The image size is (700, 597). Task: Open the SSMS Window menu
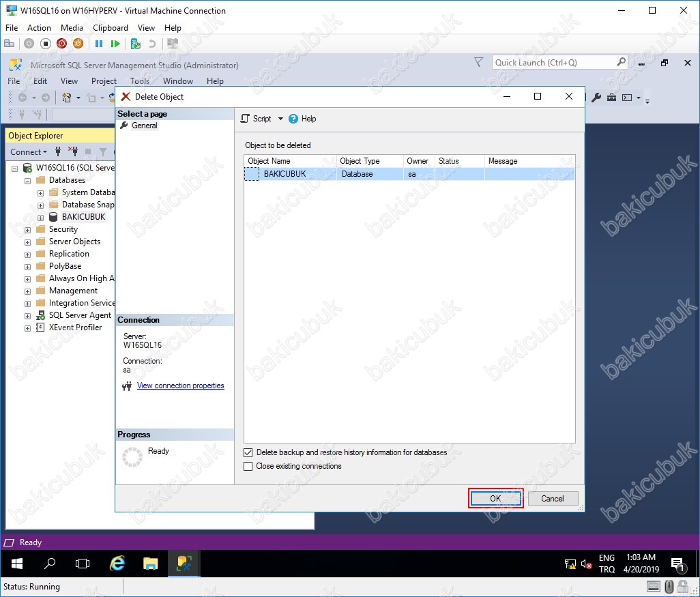(x=177, y=81)
